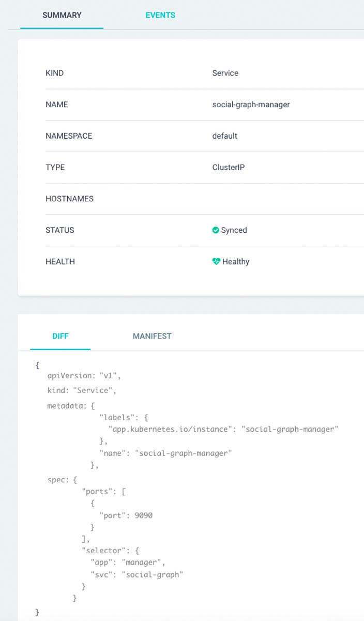Screen dimensions: 364x621
Task: Click the app.kubernetes.io/instance label line
Action: (223, 430)
